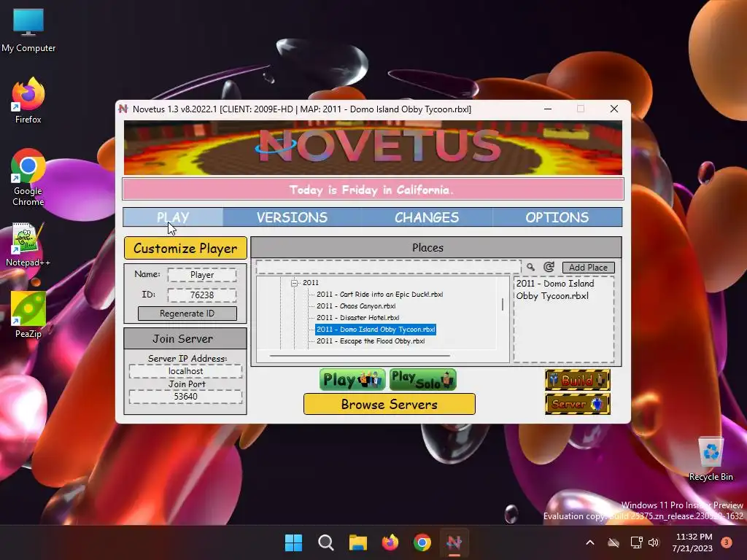Viewport: 747px width, 560px height.
Task: Click the refresh places icon
Action: pyautogui.click(x=549, y=267)
